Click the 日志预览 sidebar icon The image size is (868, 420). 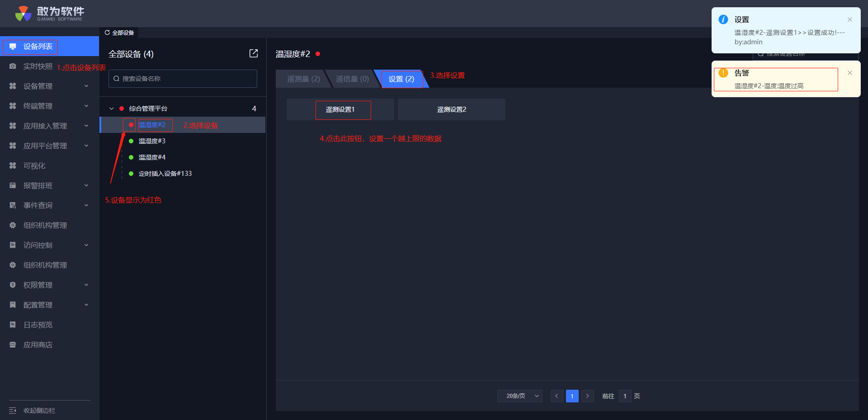(13, 325)
